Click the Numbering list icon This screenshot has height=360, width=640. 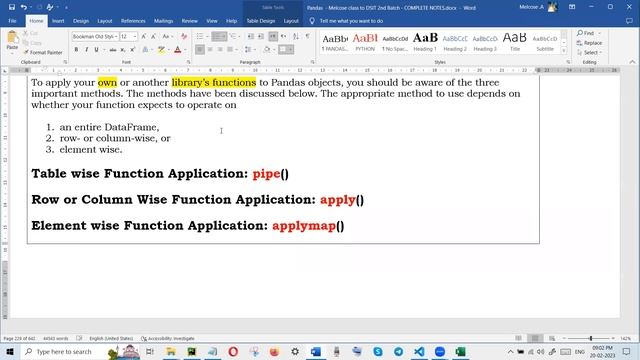pyautogui.click(x=217, y=36)
